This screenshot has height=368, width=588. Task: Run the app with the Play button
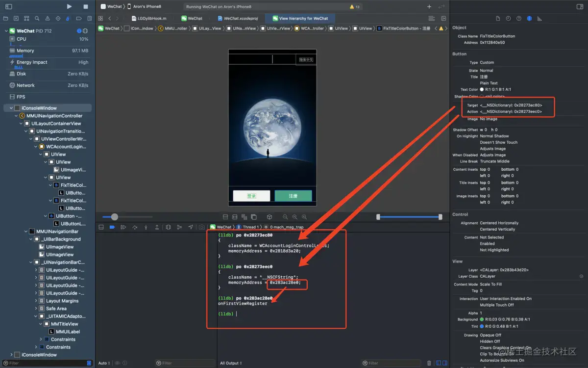(x=69, y=6)
